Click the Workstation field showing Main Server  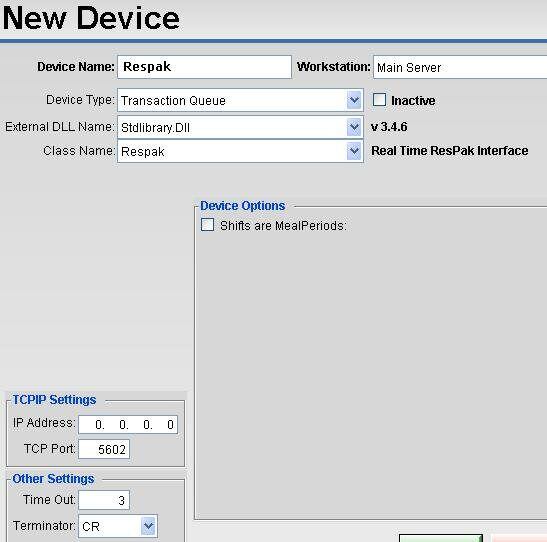pos(460,67)
